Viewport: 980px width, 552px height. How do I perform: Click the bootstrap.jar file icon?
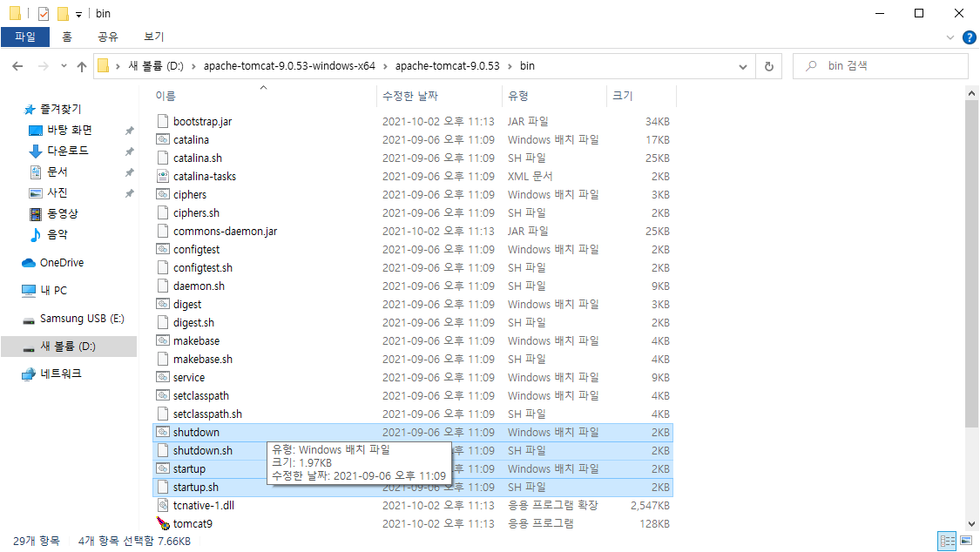[163, 121]
